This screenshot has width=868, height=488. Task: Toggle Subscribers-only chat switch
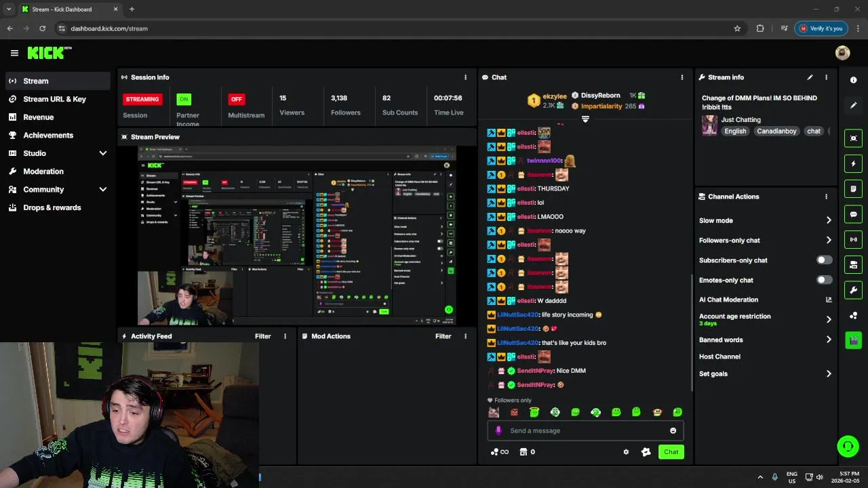tap(824, 260)
